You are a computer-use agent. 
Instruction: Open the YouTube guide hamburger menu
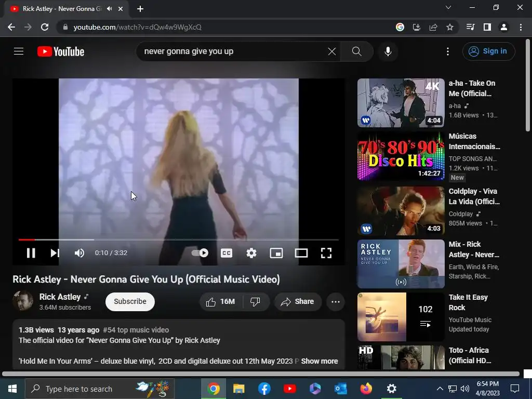pyautogui.click(x=19, y=51)
